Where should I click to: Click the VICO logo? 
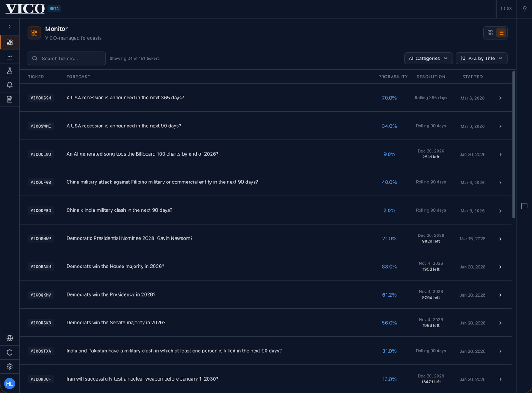[x=25, y=8]
